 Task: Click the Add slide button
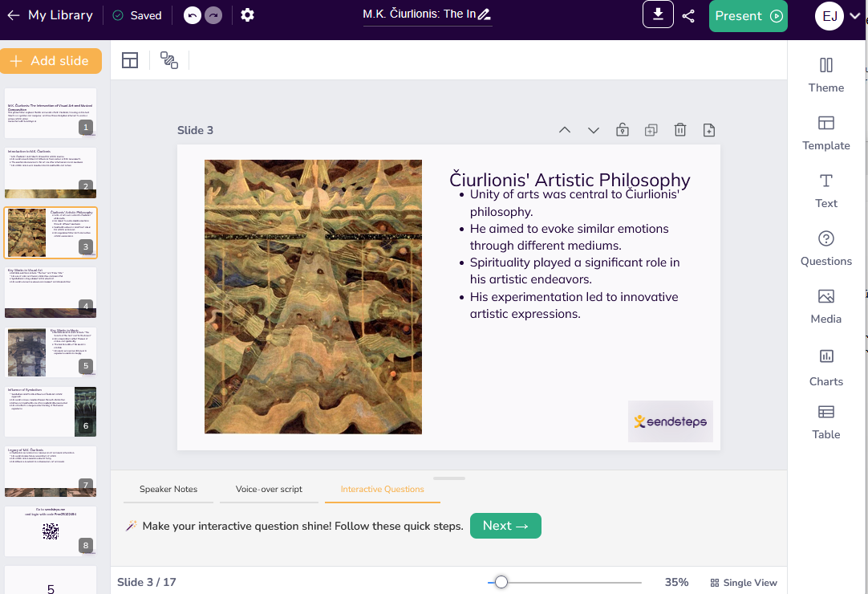[x=51, y=61]
